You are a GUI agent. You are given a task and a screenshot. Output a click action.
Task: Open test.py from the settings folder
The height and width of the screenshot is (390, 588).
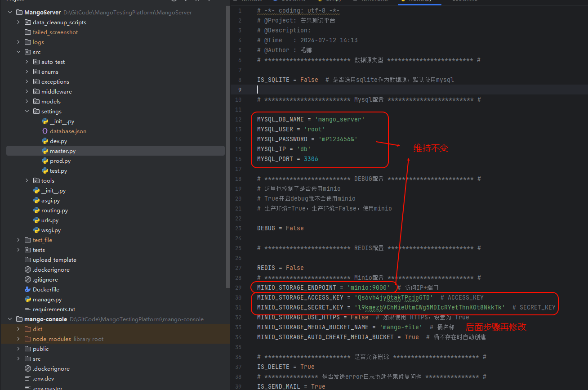59,170
